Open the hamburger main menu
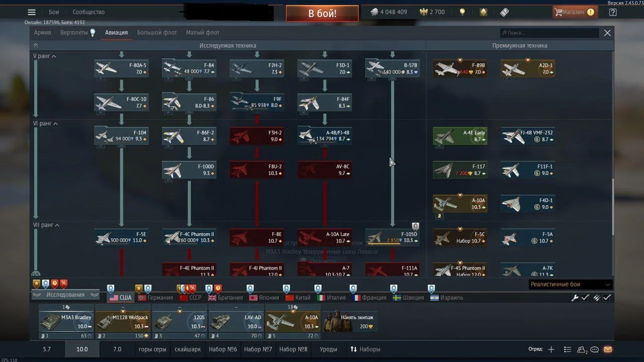644x362 pixels. tap(32, 12)
